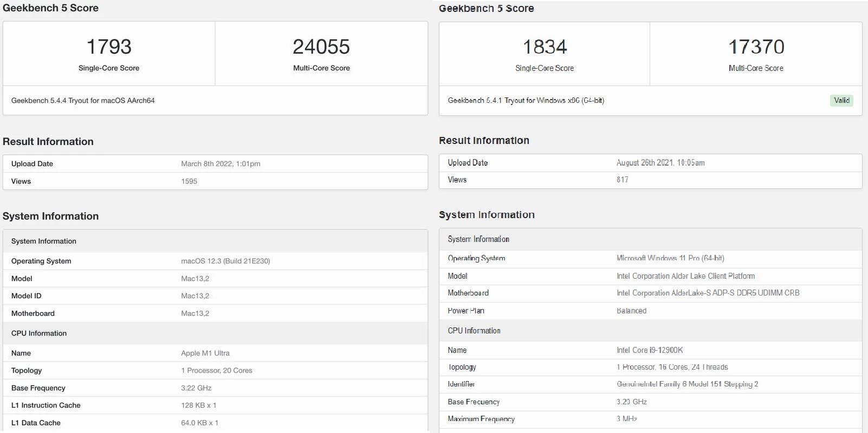Click 'Operating System' label in macOS result
Image resolution: width=868 pixels, height=433 pixels.
[41, 261]
